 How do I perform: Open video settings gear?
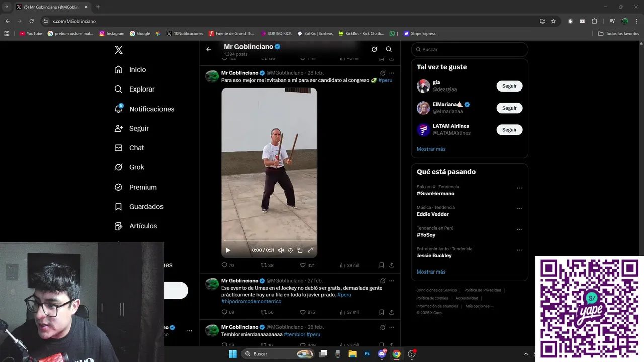click(290, 250)
